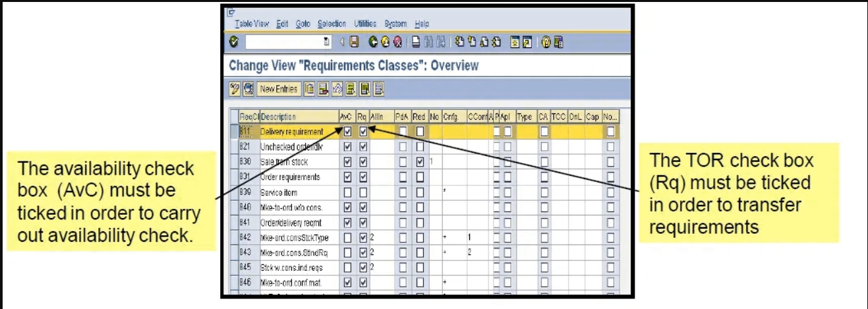The image size is (868, 309).
Task: Click the Save diskette icon
Action: 354,42
